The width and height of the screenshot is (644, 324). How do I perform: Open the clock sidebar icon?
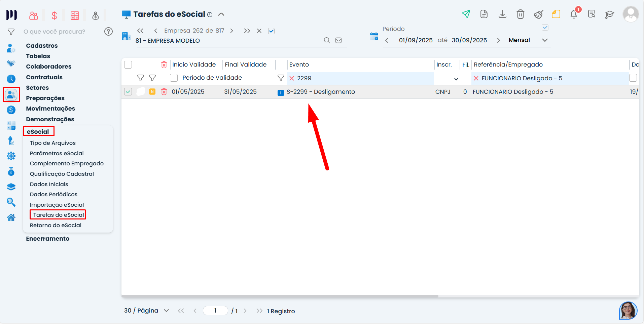coord(11,79)
